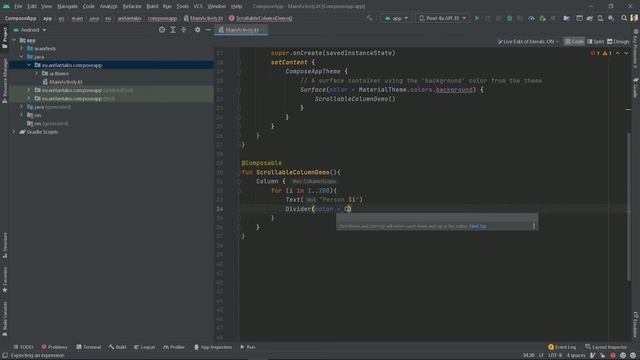Viewport: 640px width, 360px height.
Task: Click the Select Opened File target icon
Action: tap(162, 30)
